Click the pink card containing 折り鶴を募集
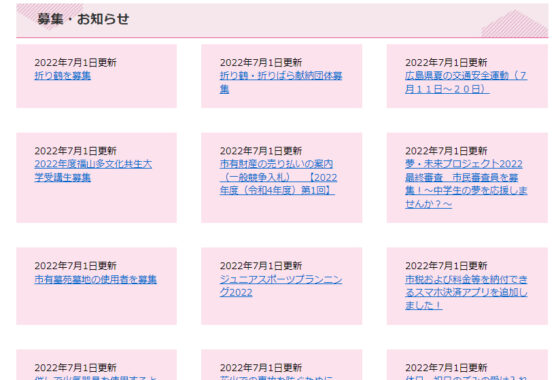Image resolution: width=554 pixels, height=380 pixels. pos(96,76)
